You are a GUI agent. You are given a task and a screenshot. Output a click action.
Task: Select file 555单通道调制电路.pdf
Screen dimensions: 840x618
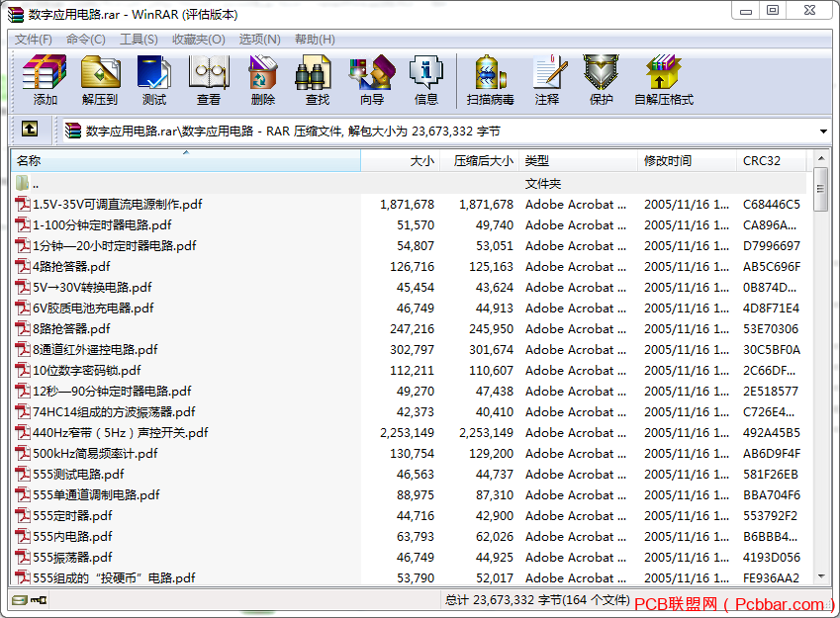pos(96,494)
